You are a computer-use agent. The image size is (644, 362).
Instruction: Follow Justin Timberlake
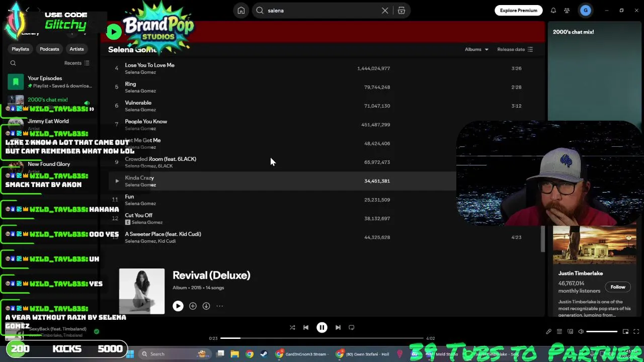(x=618, y=287)
